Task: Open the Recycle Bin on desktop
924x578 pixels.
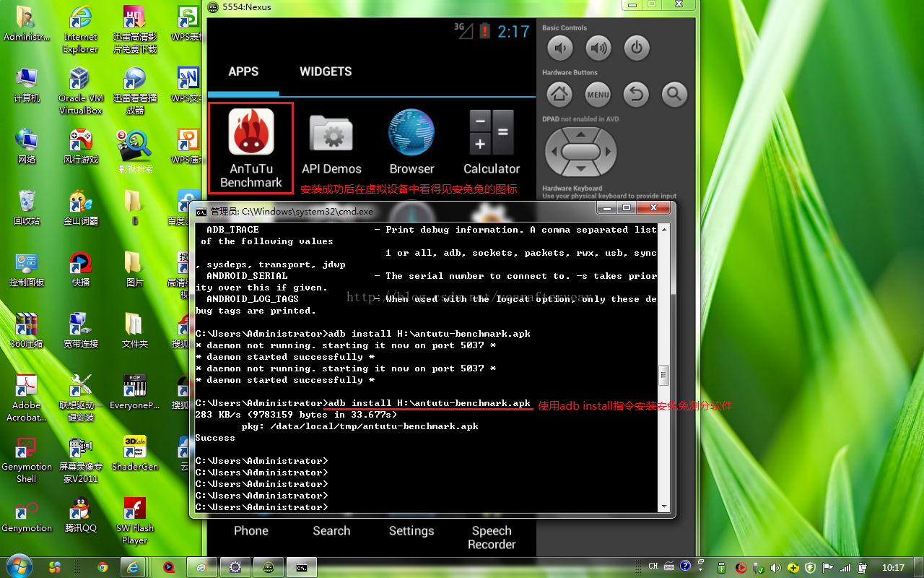Action: tap(27, 204)
